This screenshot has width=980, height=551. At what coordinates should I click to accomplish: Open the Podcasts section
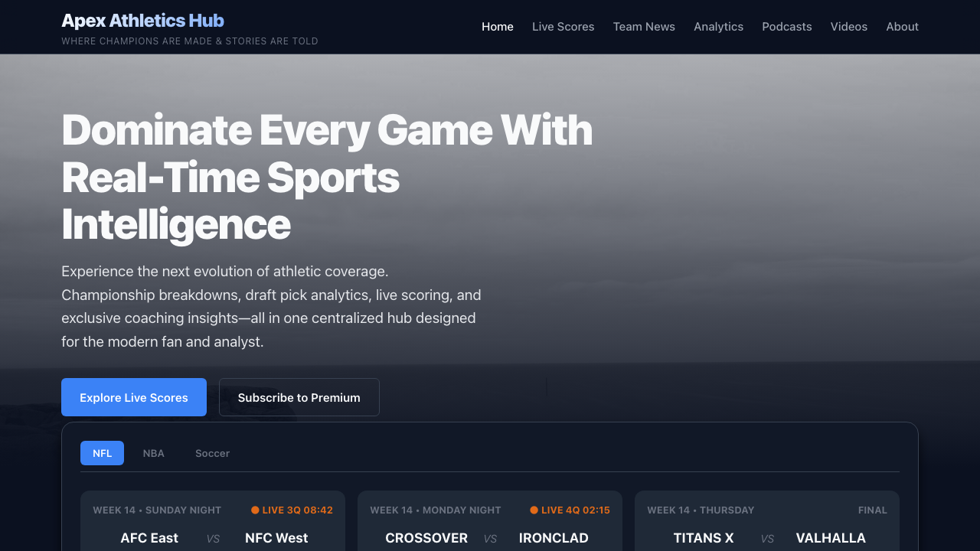(787, 27)
